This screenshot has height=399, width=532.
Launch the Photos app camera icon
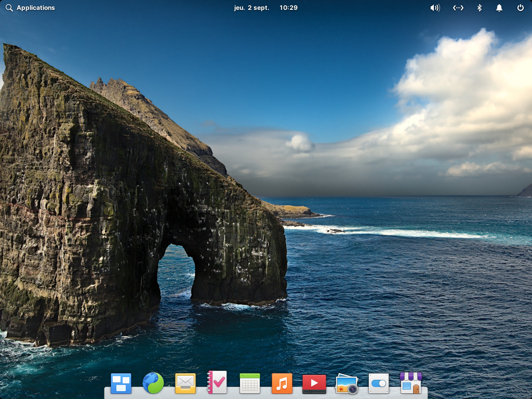pos(347,384)
